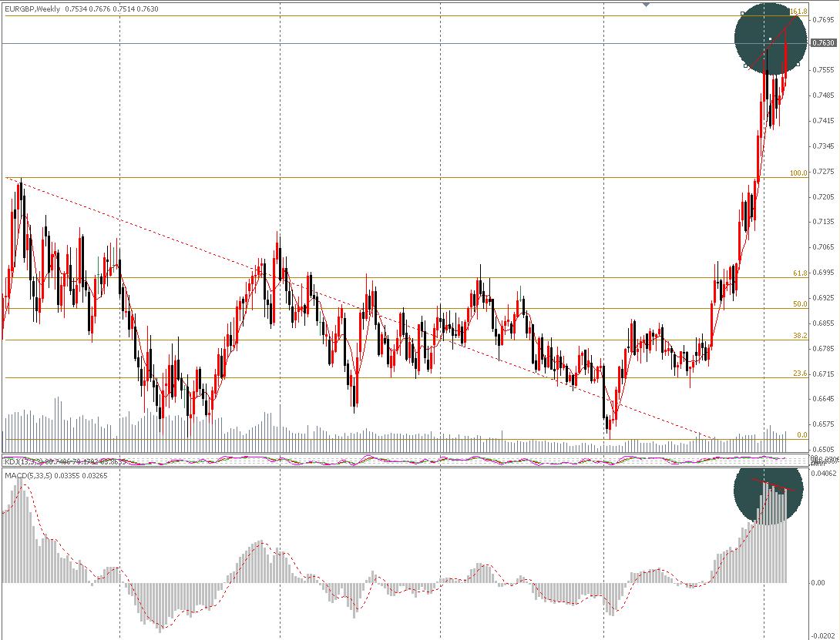The width and height of the screenshot is (840, 640).
Task: Click the 0.6715 price scale value
Action: pos(823,374)
